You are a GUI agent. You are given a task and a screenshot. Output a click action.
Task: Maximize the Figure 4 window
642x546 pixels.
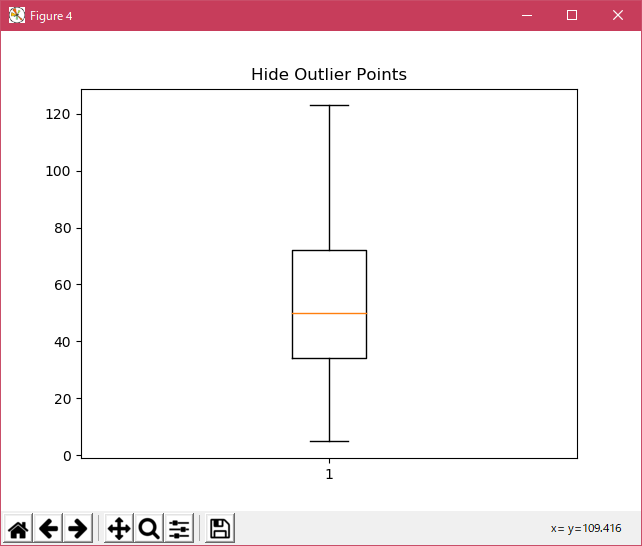pos(572,16)
